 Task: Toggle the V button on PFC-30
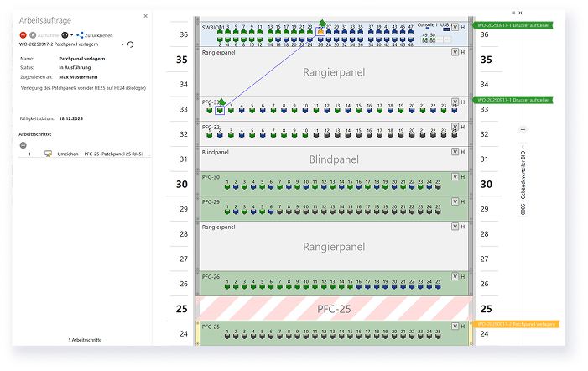[x=455, y=177]
